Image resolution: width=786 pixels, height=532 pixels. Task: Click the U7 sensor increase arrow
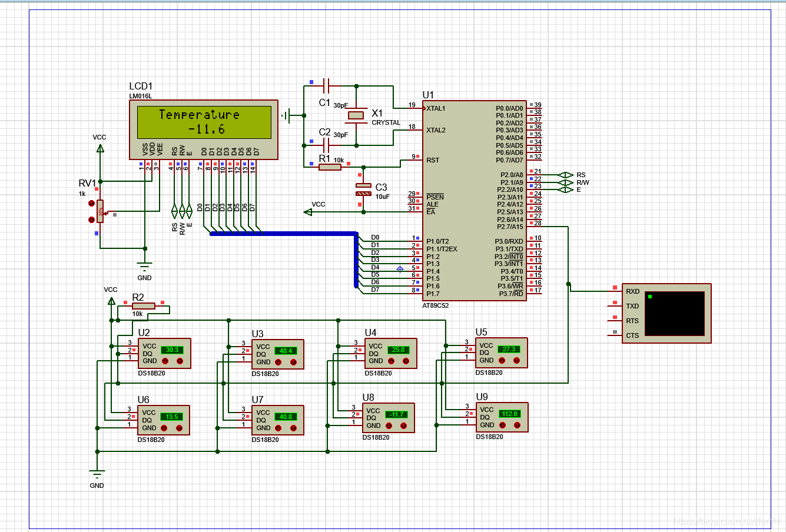pos(293,427)
